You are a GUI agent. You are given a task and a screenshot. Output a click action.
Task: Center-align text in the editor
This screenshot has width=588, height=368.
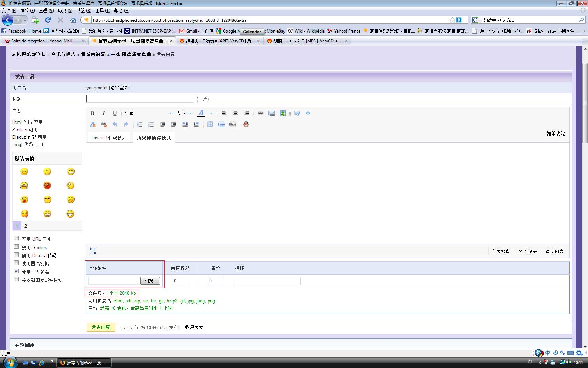236,113
